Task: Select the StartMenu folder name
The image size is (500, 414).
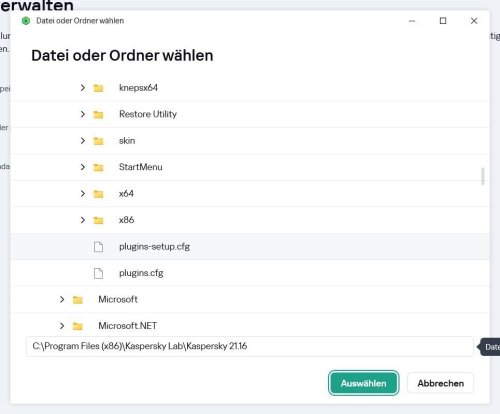Action: coord(141,167)
